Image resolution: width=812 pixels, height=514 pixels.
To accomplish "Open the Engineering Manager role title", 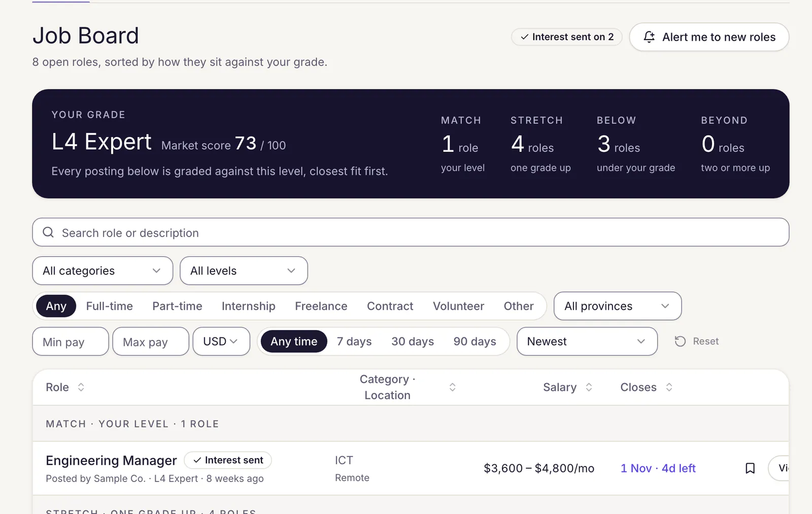I will click(x=111, y=460).
